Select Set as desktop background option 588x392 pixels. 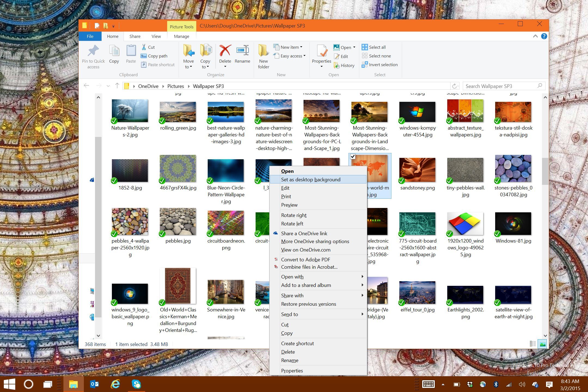coord(311,179)
